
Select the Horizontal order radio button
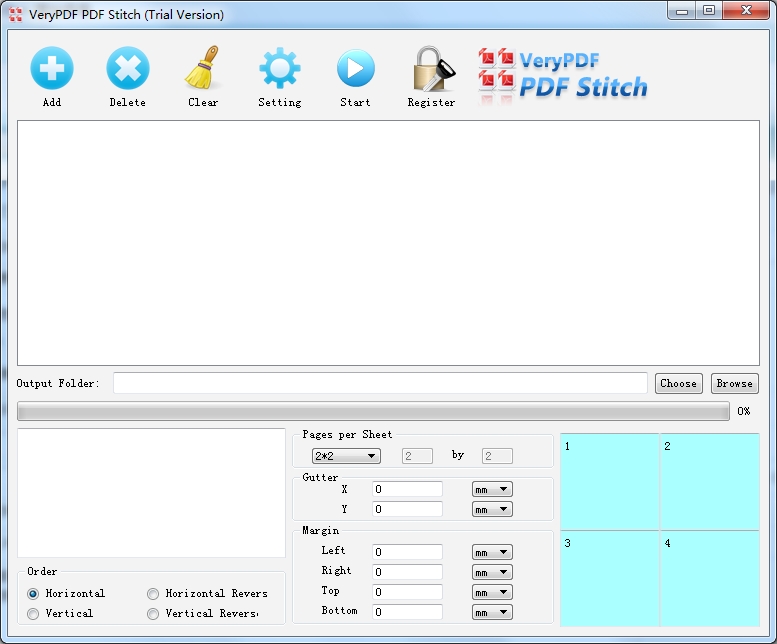tap(33, 593)
